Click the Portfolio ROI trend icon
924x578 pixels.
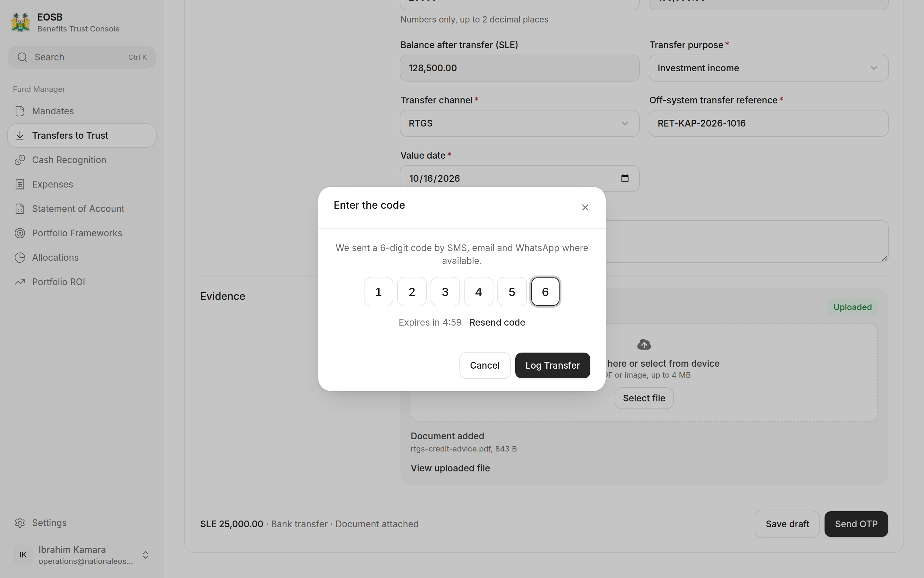pos(20,282)
